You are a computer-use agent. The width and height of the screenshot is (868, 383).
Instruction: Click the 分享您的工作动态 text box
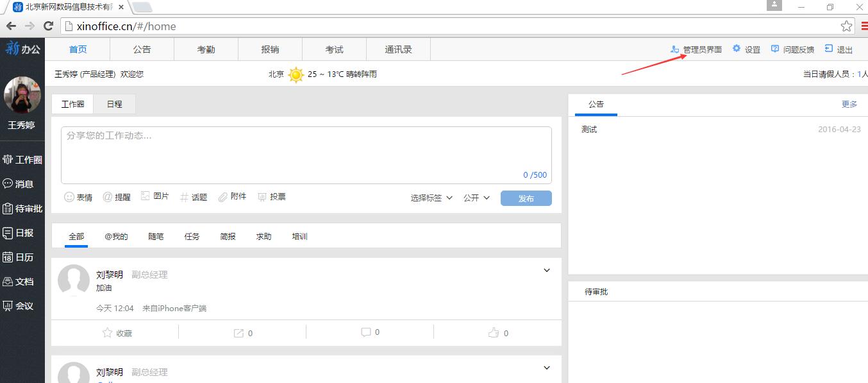(306, 154)
